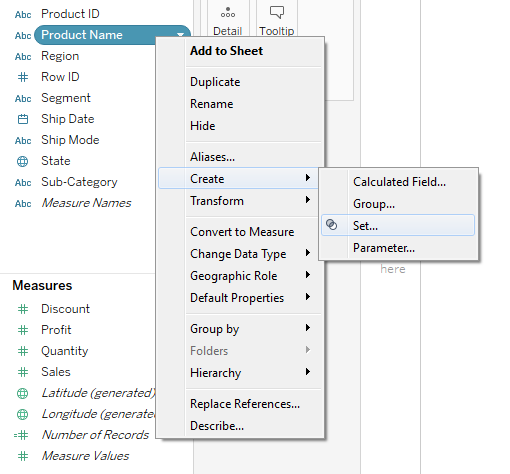Click the overlapping circles Set icon
The width and height of the screenshot is (510, 474).
point(331,225)
